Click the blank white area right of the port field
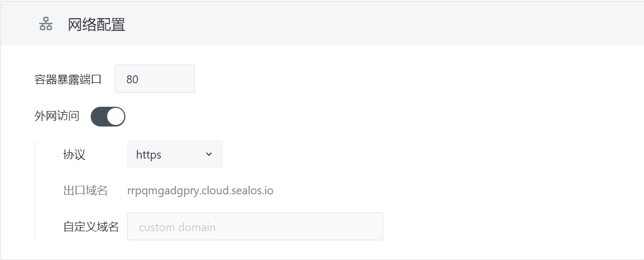 [x=373, y=79]
